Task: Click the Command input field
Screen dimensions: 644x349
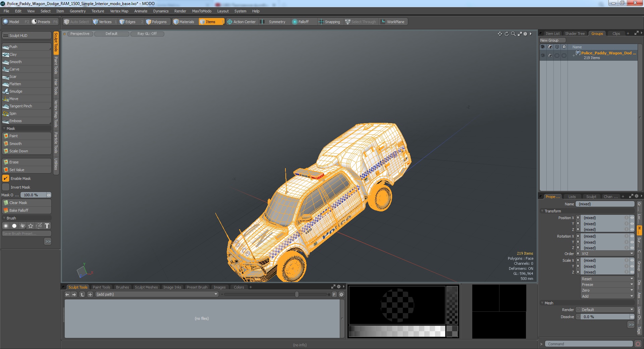Action: [x=589, y=344]
